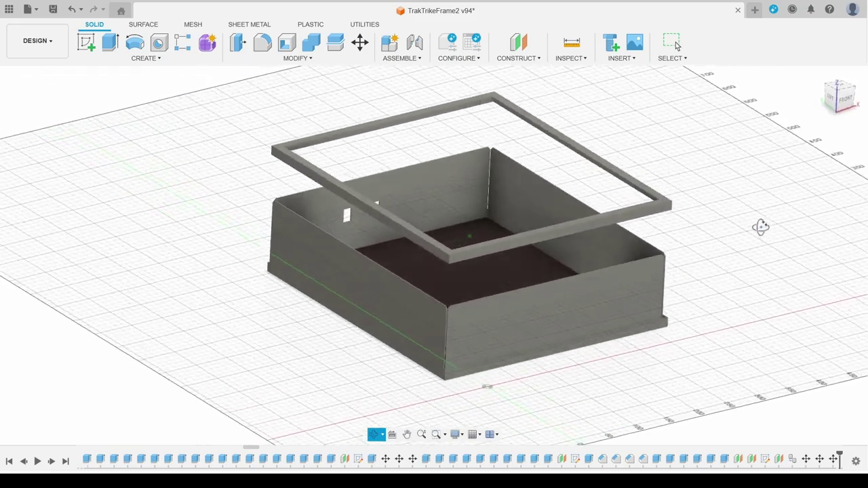Expand the DESIGN workspace dropdown

coord(37,41)
